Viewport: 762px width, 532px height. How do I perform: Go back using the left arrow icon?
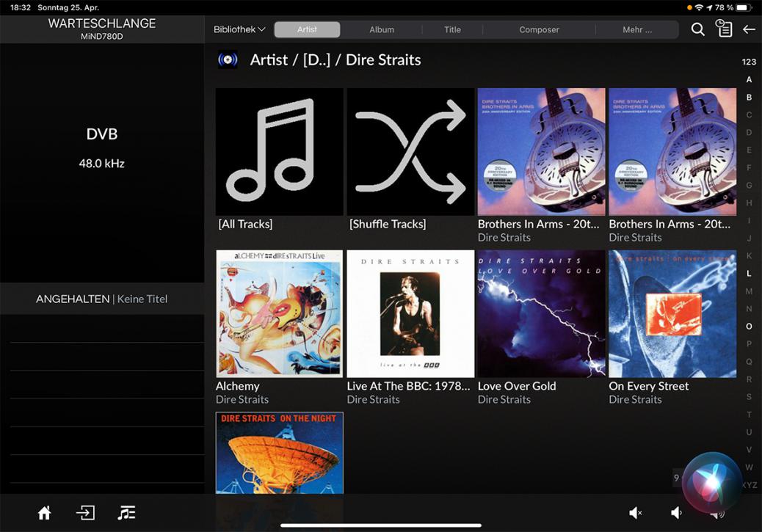749,29
